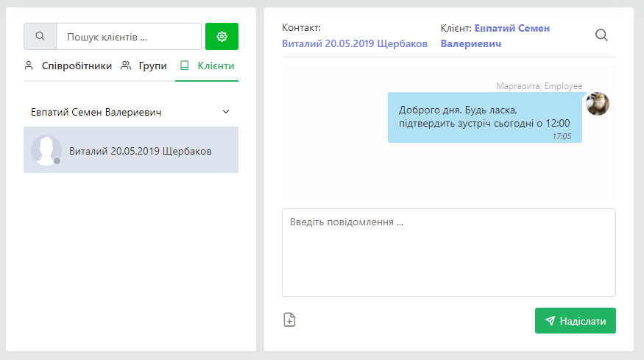Select the Клієнти tab
This screenshot has height=360, width=644.
pos(208,66)
